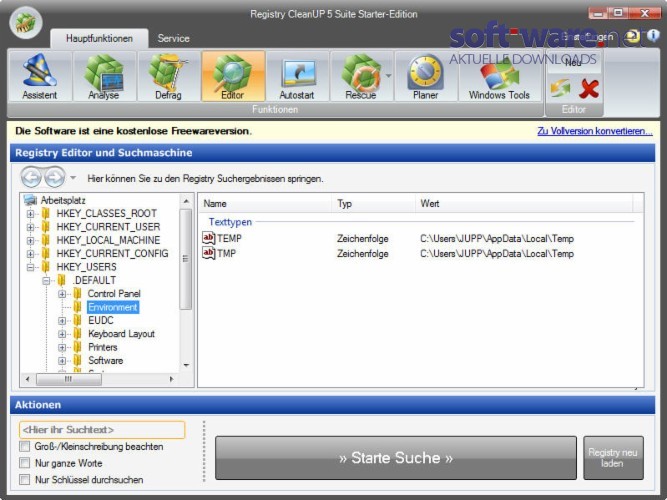The width and height of the screenshot is (667, 500).
Task: Select the TEMP value name
Action: click(229, 238)
